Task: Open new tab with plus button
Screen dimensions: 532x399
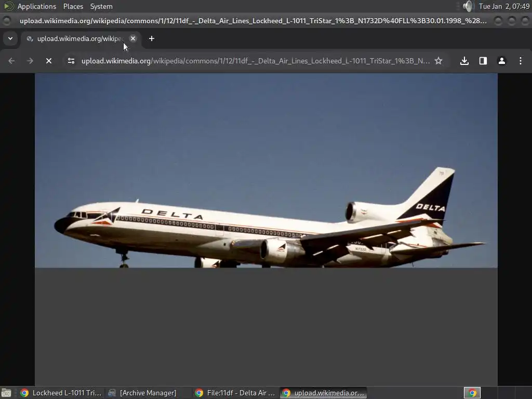Action: pyautogui.click(x=152, y=38)
